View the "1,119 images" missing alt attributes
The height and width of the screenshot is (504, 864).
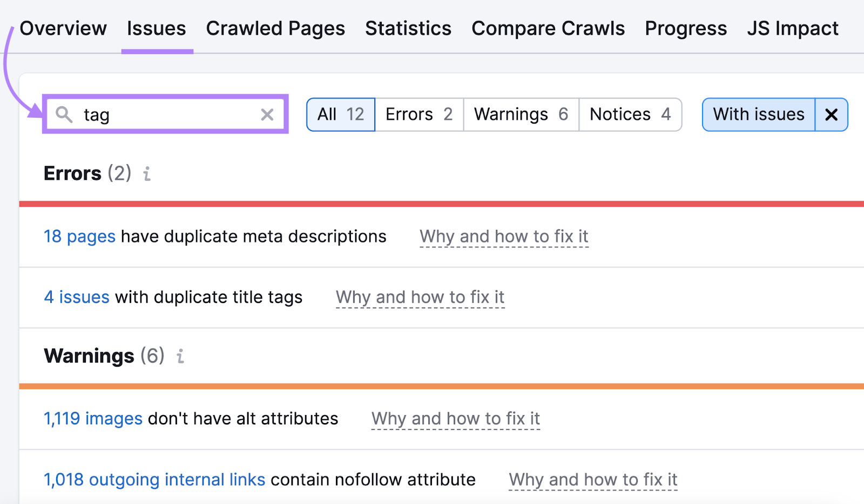92,419
